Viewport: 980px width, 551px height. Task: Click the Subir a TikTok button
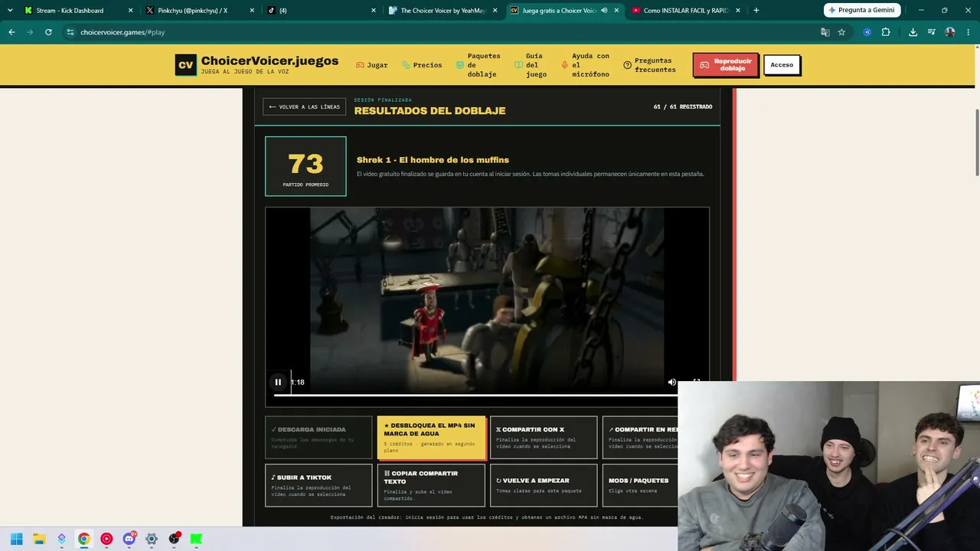click(x=318, y=485)
